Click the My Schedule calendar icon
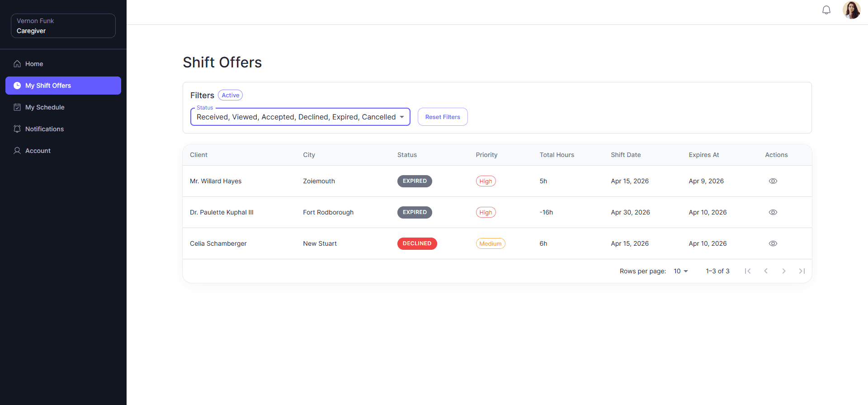The width and height of the screenshot is (868, 405). point(17,107)
